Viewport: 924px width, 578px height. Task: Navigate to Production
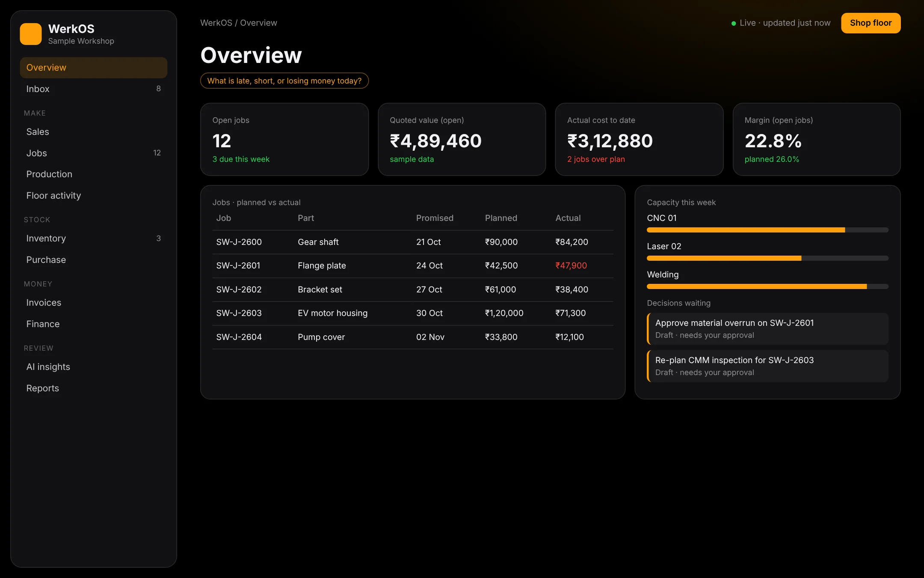click(93, 174)
